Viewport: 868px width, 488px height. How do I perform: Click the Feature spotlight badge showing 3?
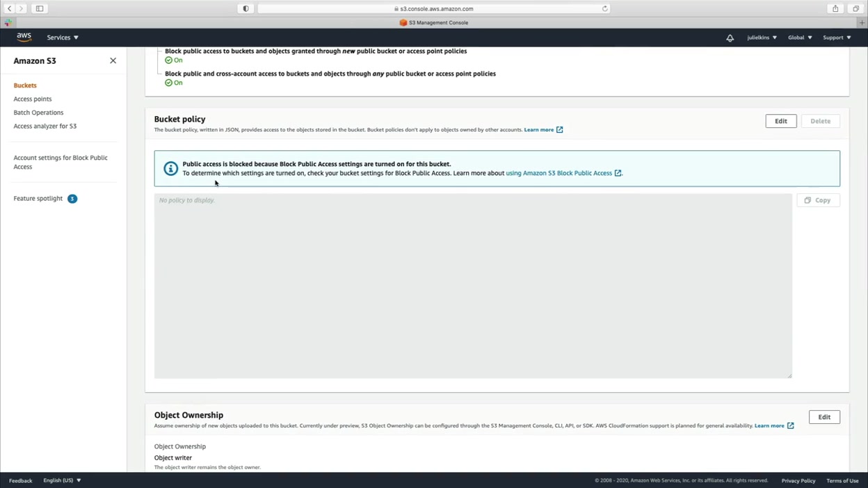[72, 199]
